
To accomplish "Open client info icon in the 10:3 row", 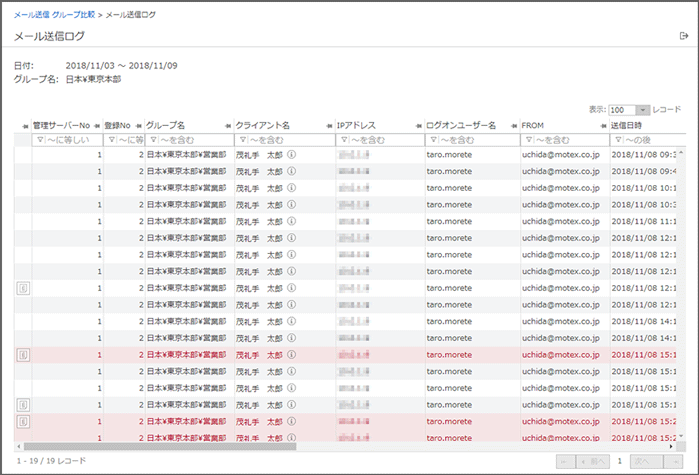I will click(292, 205).
